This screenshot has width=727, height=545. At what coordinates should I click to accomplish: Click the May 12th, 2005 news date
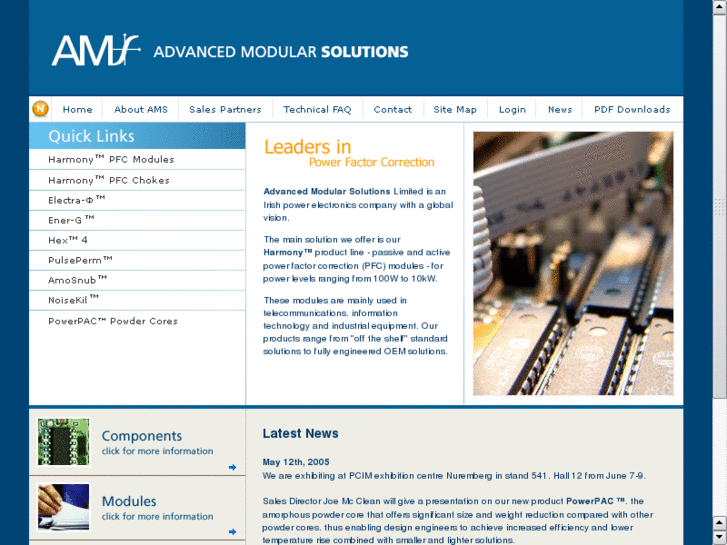tap(296, 462)
